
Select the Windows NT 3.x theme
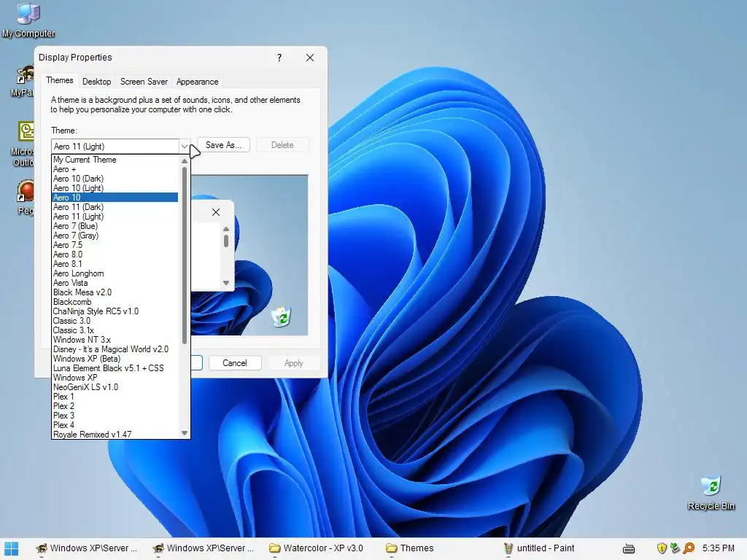pos(115,340)
